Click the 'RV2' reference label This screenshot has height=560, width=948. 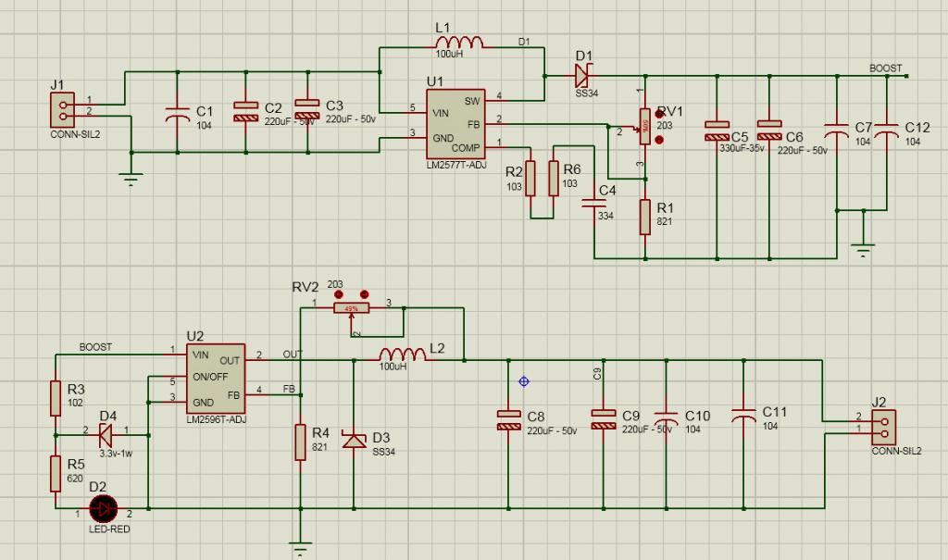306,287
